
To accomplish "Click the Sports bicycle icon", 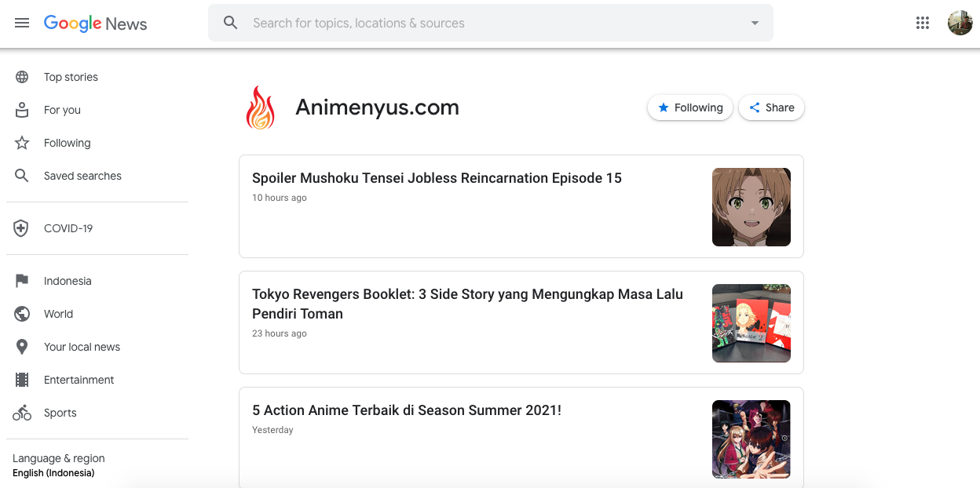I will (22, 413).
